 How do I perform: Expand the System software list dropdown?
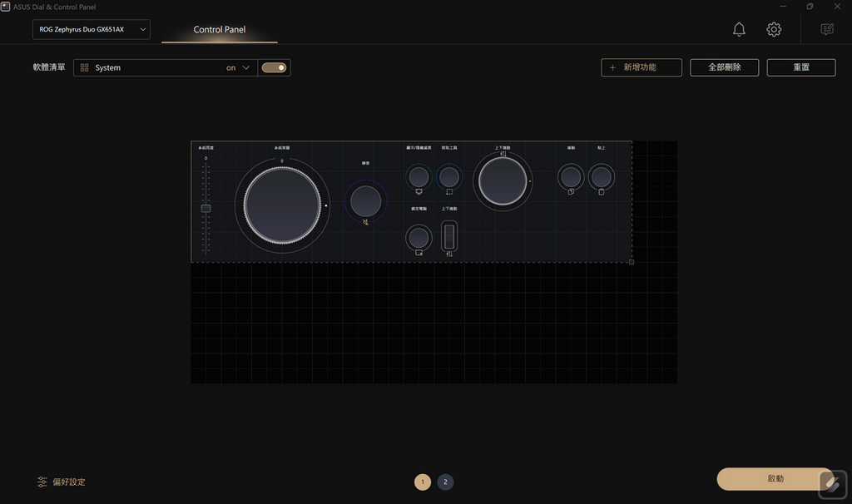166,67
